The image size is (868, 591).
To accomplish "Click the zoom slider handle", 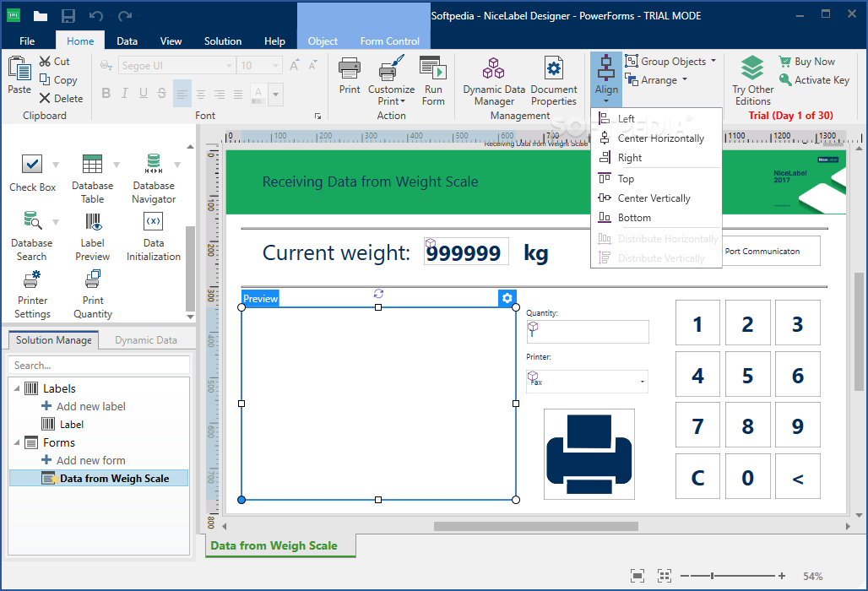I will click(712, 576).
